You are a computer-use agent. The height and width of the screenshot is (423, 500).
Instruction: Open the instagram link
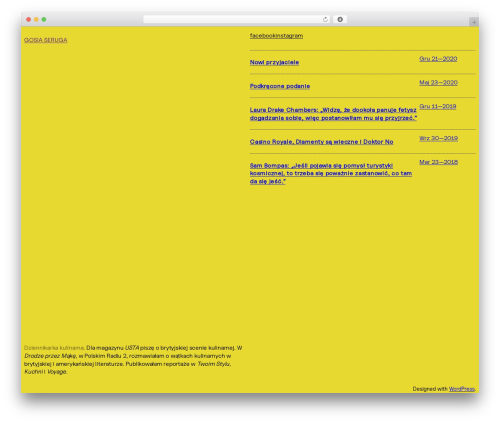tap(288, 36)
